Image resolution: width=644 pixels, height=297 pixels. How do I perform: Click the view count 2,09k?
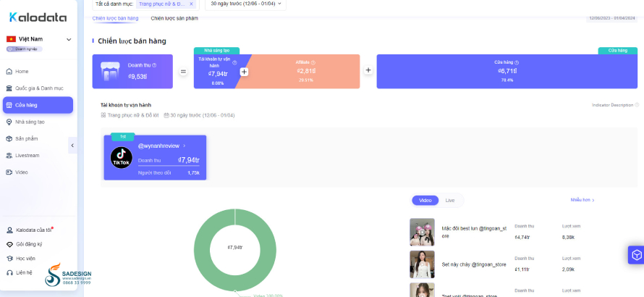coord(569,270)
